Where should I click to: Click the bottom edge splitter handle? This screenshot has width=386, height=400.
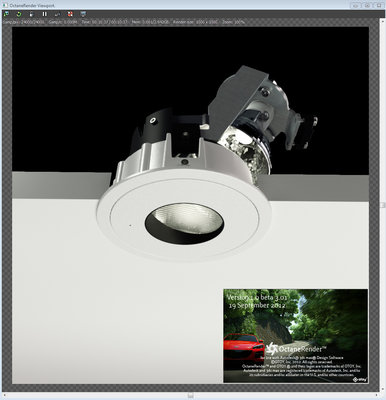click(190, 395)
